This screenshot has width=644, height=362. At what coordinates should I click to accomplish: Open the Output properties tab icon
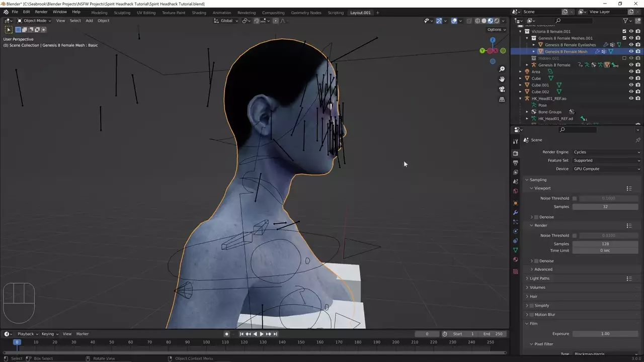point(515,163)
